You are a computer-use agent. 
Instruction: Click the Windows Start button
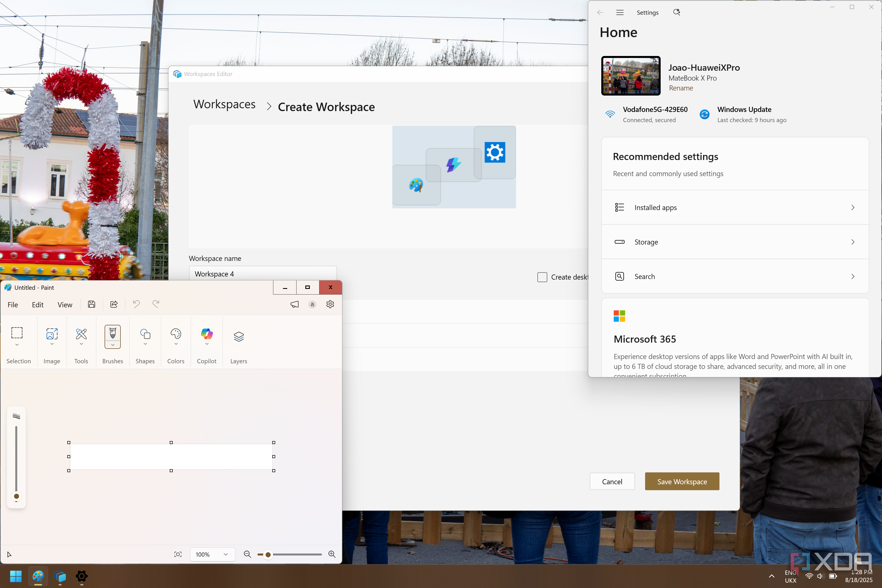click(x=16, y=576)
